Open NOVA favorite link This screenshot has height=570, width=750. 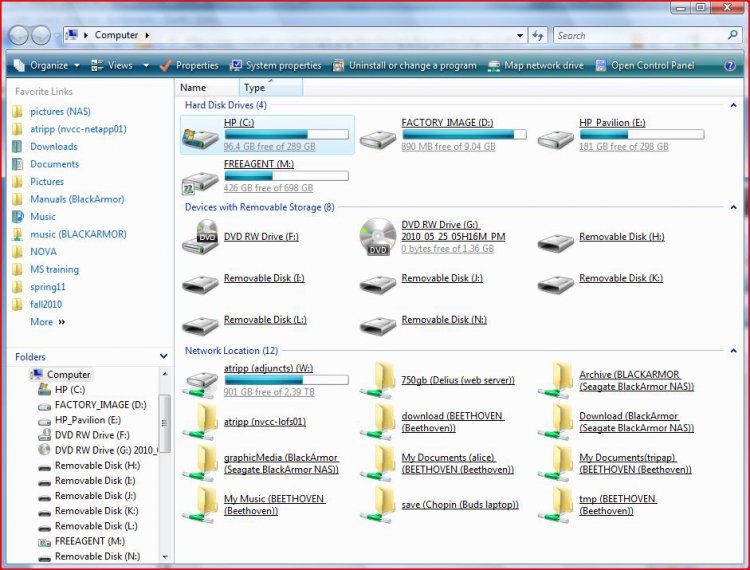[x=44, y=252]
